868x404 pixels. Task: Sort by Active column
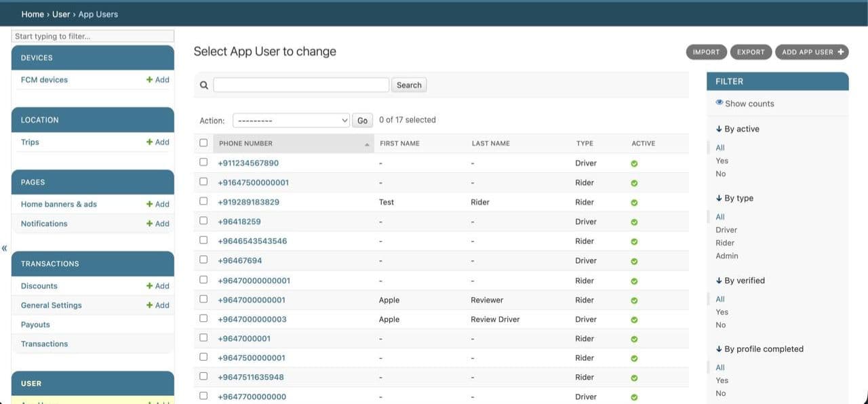pyautogui.click(x=643, y=144)
